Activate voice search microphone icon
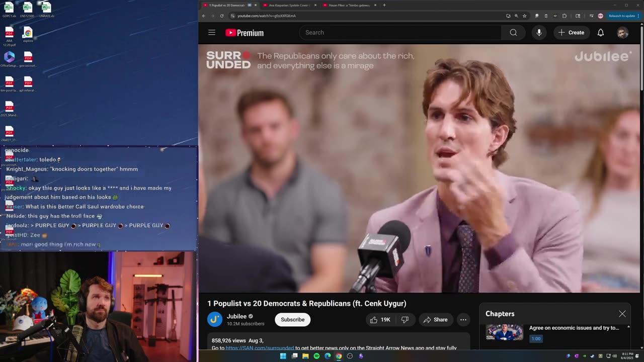 click(539, 33)
